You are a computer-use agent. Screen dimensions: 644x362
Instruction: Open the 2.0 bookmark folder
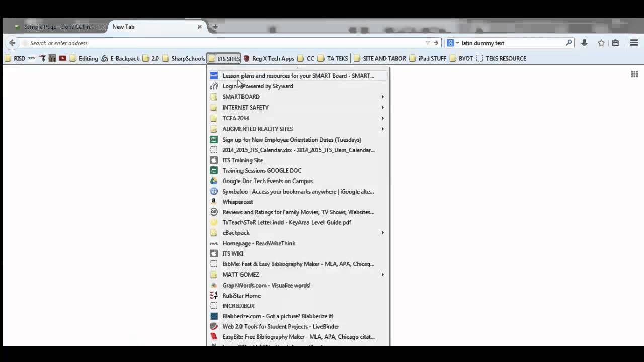(x=150, y=58)
